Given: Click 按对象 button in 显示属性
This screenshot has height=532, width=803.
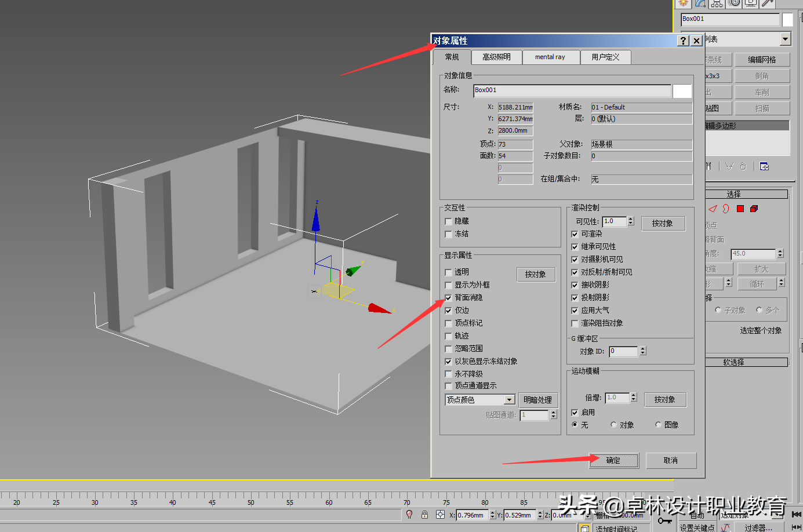Looking at the screenshot, I should pos(536,274).
